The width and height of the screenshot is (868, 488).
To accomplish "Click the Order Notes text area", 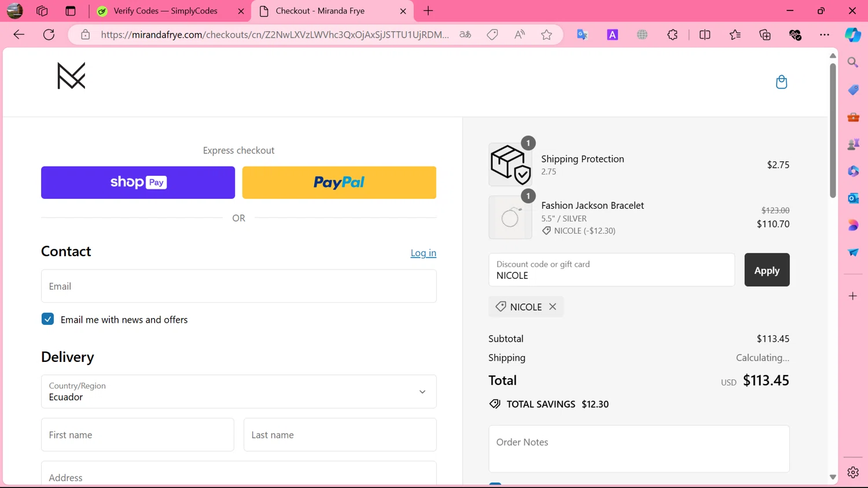I will [x=639, y=449].
